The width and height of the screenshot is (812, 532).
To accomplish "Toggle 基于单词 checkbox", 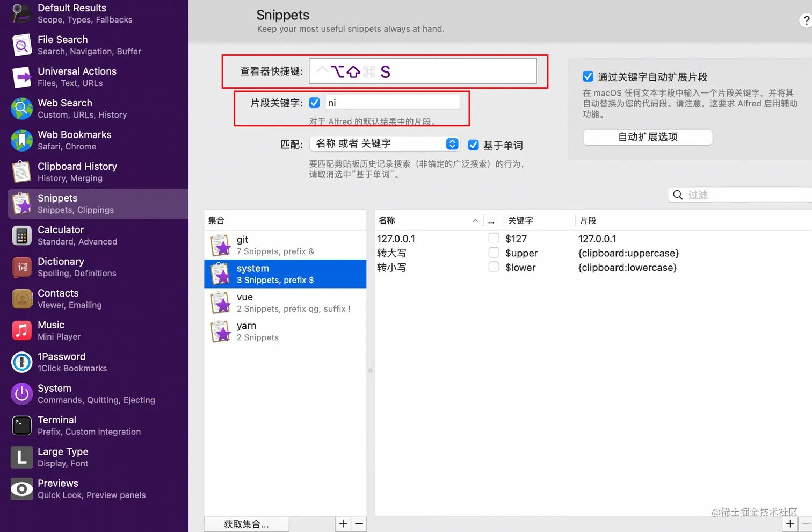I will (474, 145).
